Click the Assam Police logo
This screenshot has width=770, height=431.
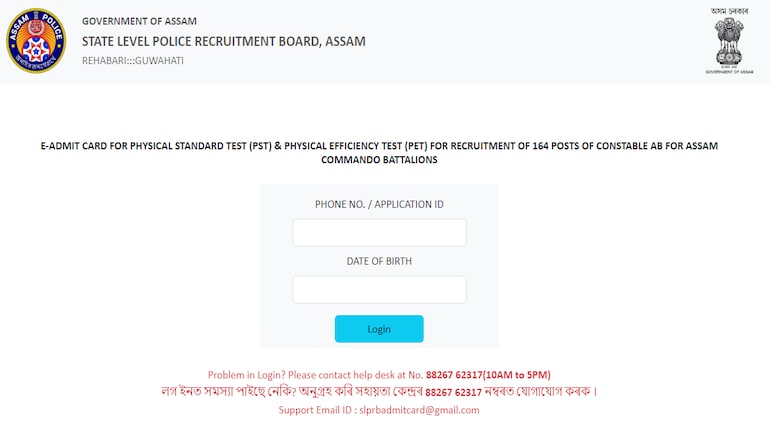(x=36, y=40)
